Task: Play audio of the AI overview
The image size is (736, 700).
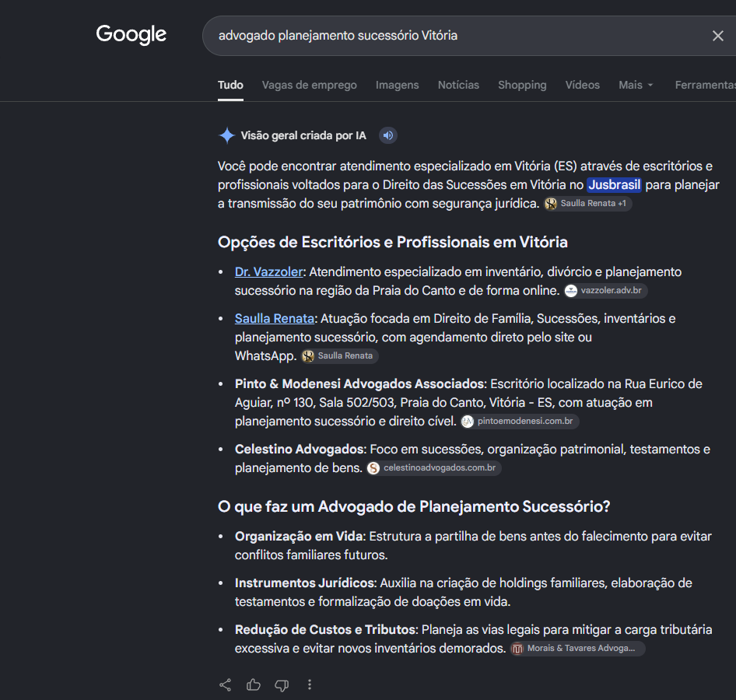Action: pos(387,135)
